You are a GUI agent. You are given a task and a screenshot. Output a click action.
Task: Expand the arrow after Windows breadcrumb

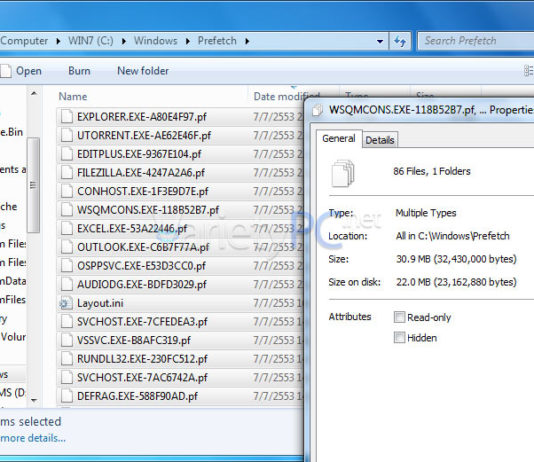point(188,41)
